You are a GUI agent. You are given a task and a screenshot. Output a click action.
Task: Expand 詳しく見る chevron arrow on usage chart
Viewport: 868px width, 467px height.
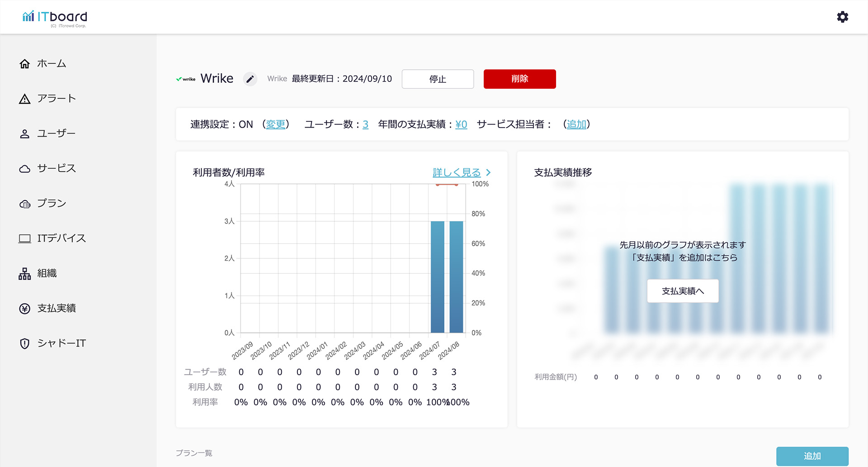(x=488, y=172)
